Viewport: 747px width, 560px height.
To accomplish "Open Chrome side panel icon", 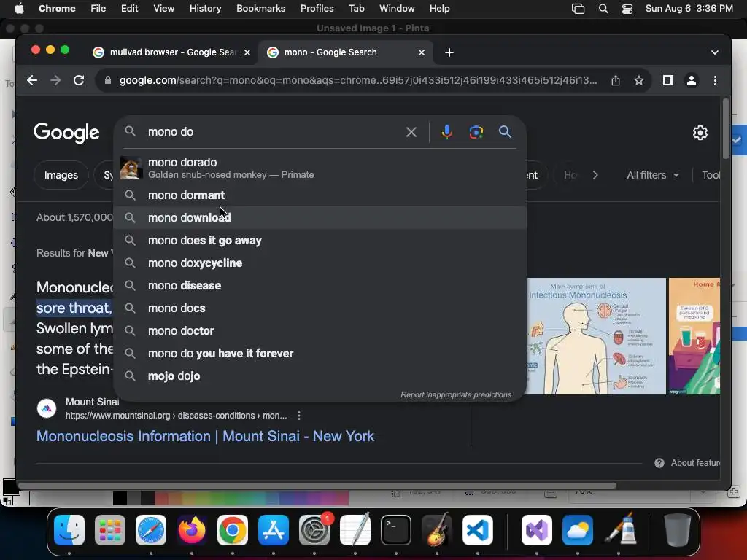I will [x=668, y=80].
